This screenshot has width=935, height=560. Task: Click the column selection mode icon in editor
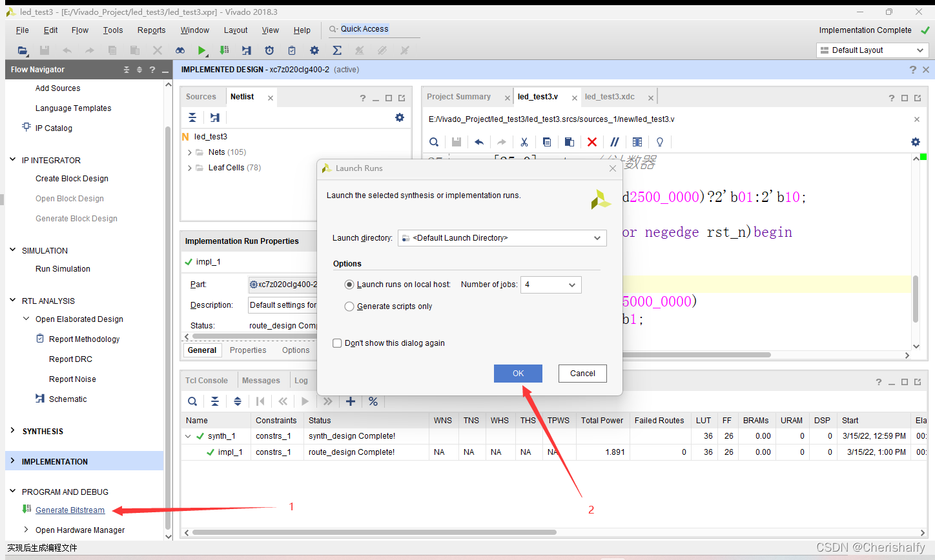pos(637,142)
